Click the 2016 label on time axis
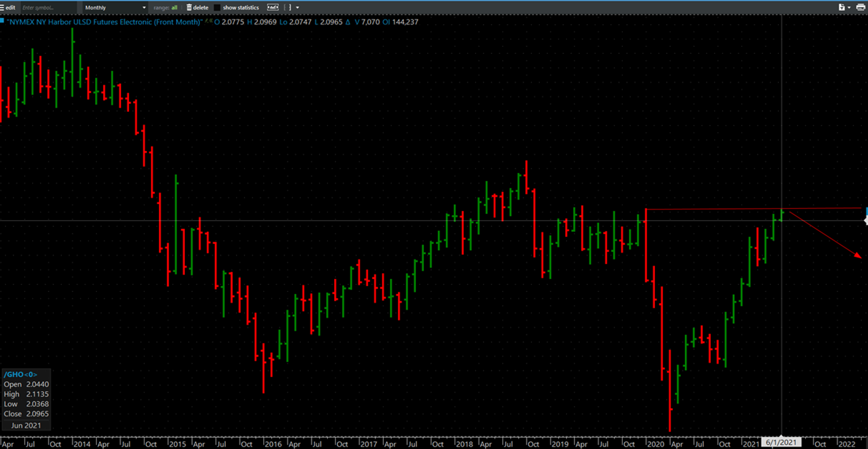 tap(273, 444)
